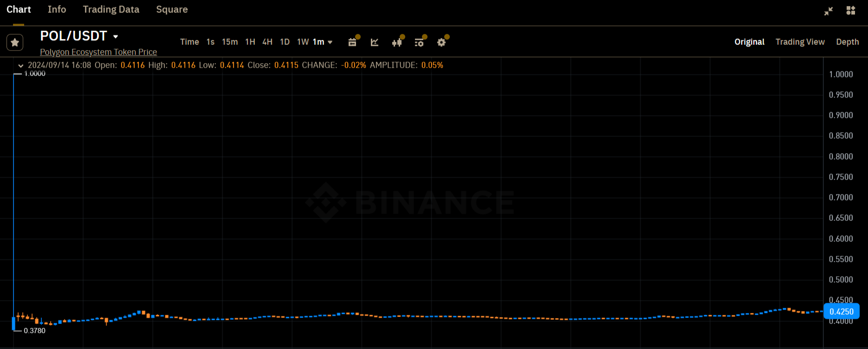Open the 1m interval dropdown arrow
This screenshot has width=868, height=349.
(x=330, y=42)
